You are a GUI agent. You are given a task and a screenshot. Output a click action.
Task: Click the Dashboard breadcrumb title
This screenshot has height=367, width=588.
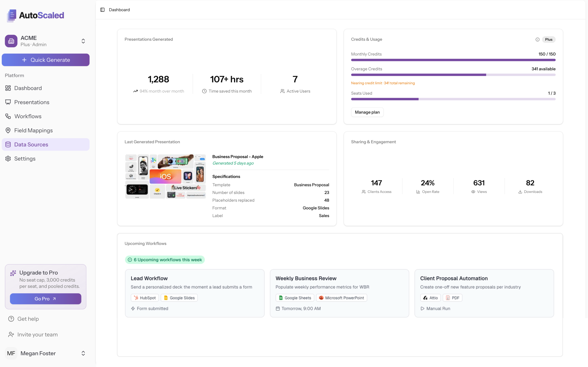[x=119, y=10]
